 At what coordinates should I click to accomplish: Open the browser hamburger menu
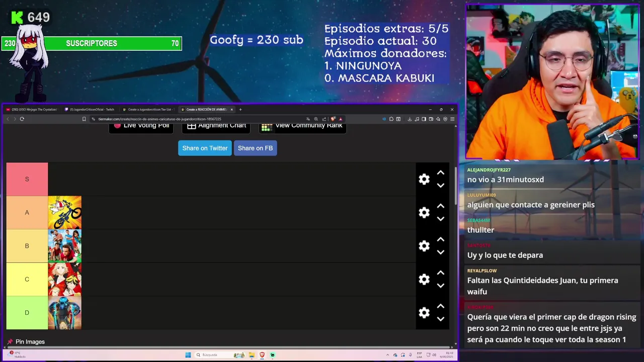click(452, 119)
